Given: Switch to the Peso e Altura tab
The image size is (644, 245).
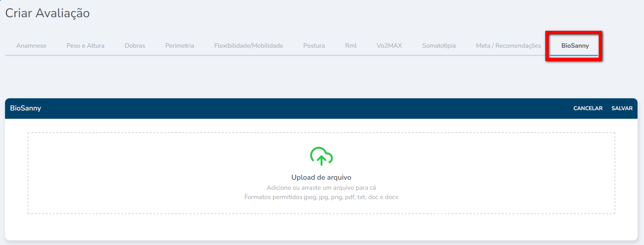Looking at the screenshot, I should 85,46.
